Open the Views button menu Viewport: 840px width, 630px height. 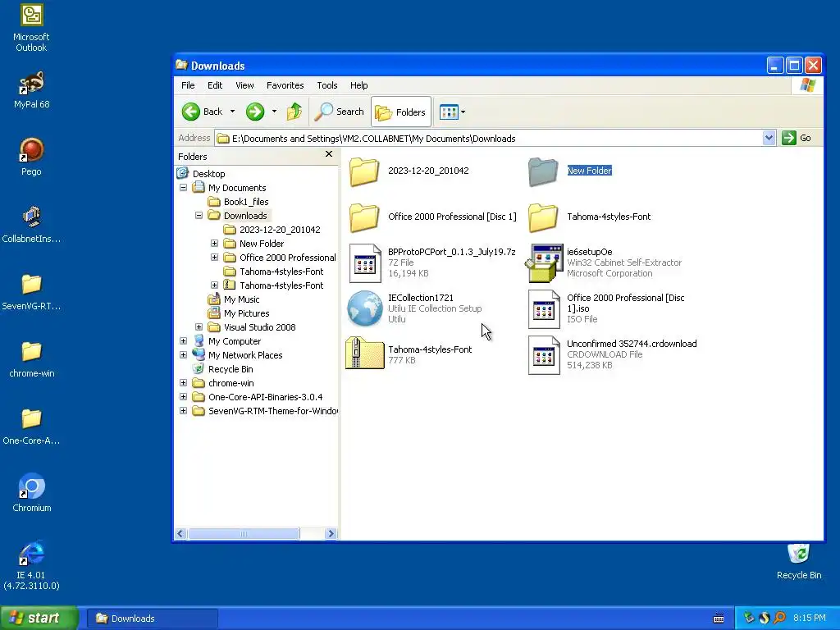pyautogui.click(x=452, y=112)
